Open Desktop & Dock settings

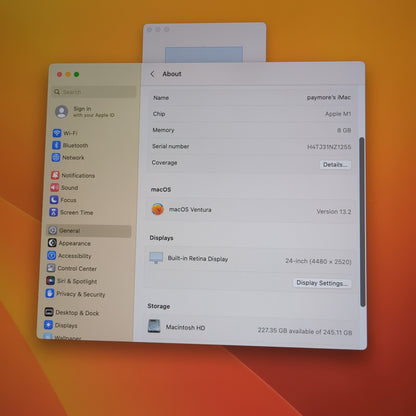72,312
